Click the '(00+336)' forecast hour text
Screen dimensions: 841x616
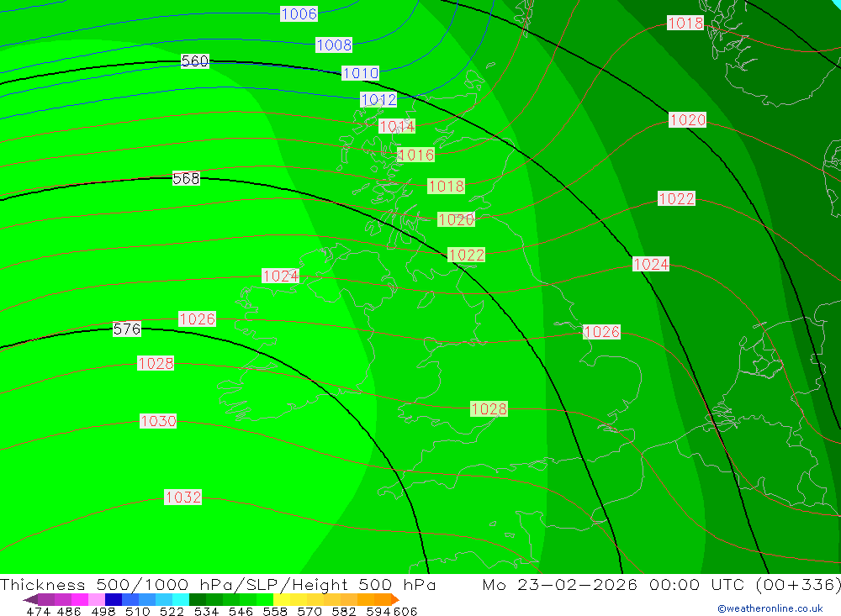(x=799, y=584)
